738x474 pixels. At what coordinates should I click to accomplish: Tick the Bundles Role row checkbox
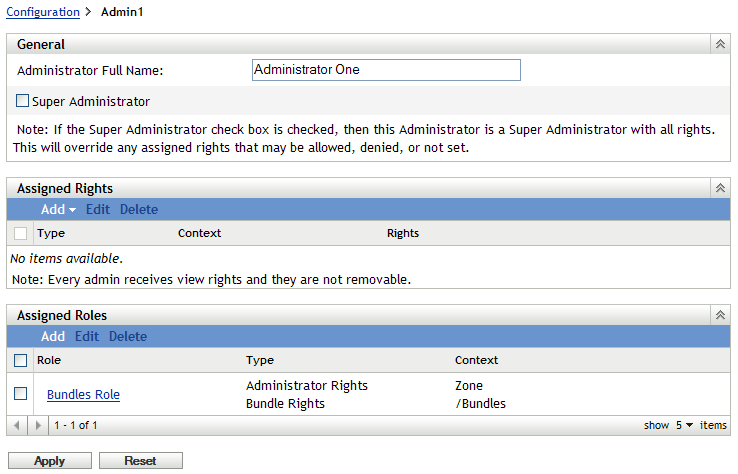click(21, 394)
